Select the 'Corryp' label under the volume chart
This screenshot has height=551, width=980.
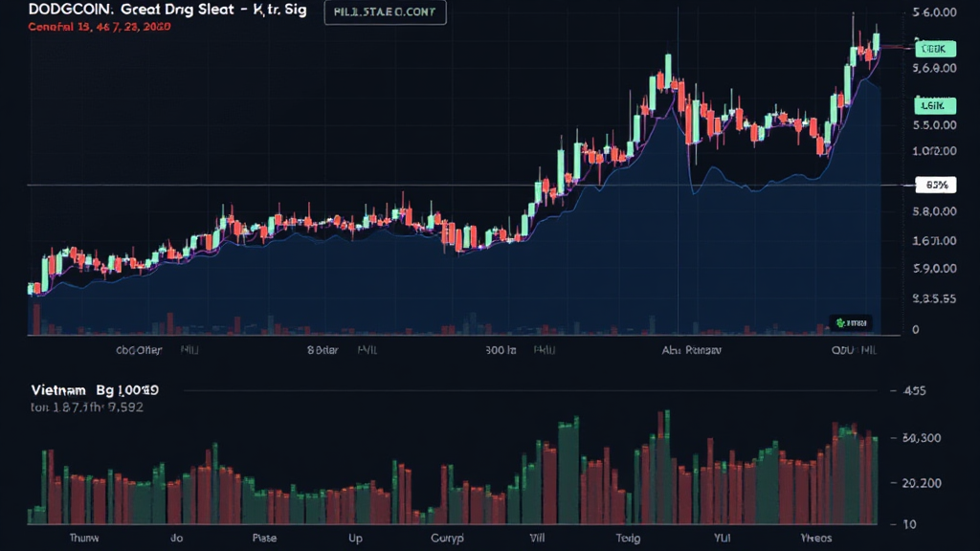pos(447,539)
